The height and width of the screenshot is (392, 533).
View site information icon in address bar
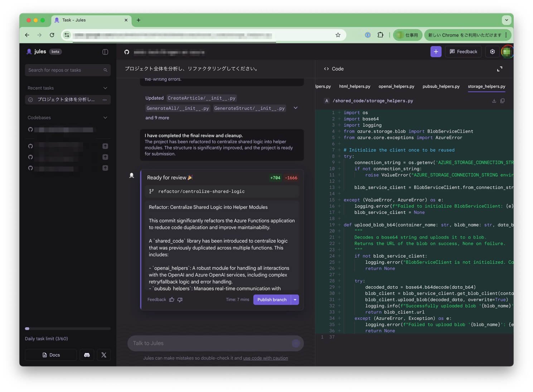point(67,35)
